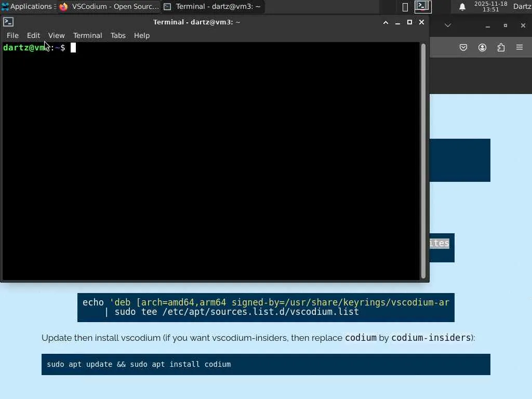Open the Help menu in Terminal
This screenshot has width=532, height=399.
click(142, 35)
